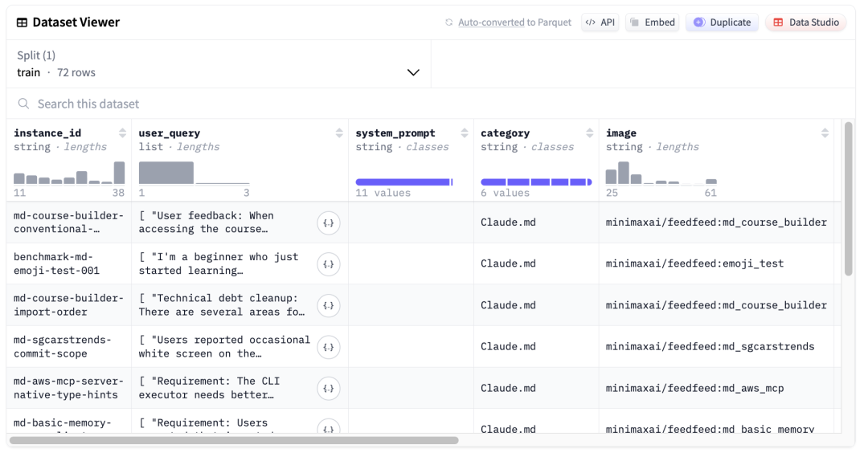868x457 pixels.
Task: Click the horizontal scrollbar thumb
Action: point(234,440)
